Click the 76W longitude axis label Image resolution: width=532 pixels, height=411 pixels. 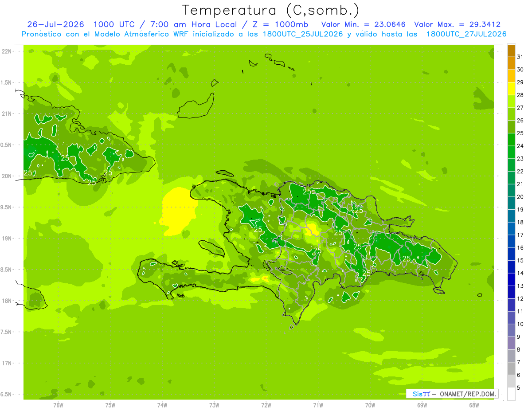58,405
